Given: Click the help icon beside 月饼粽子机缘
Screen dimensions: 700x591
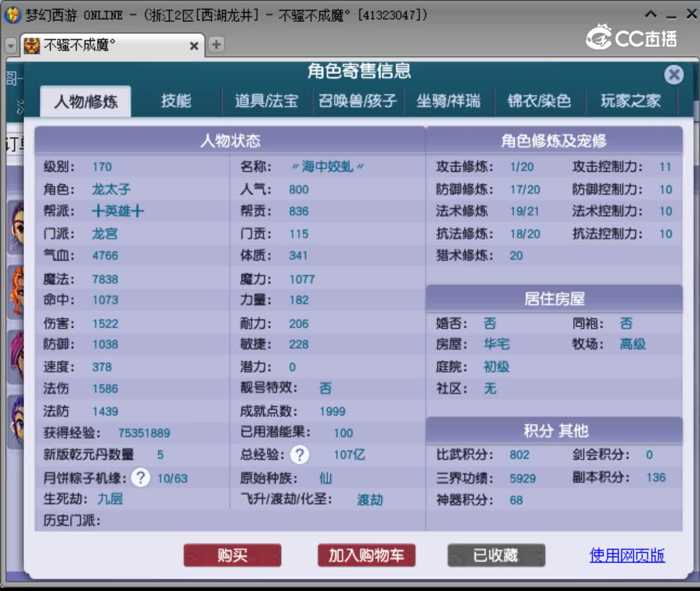Looking at the screenshot, I should [x=141, y=478].
